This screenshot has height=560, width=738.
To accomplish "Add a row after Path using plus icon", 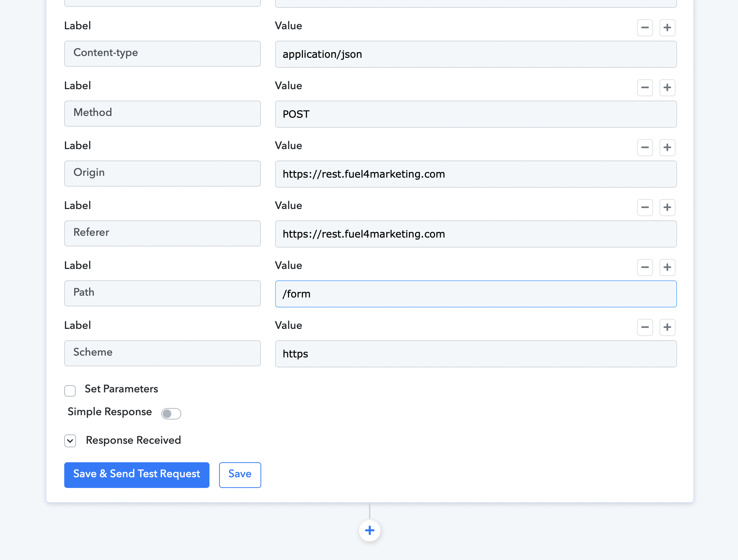I will pos(667,268).
